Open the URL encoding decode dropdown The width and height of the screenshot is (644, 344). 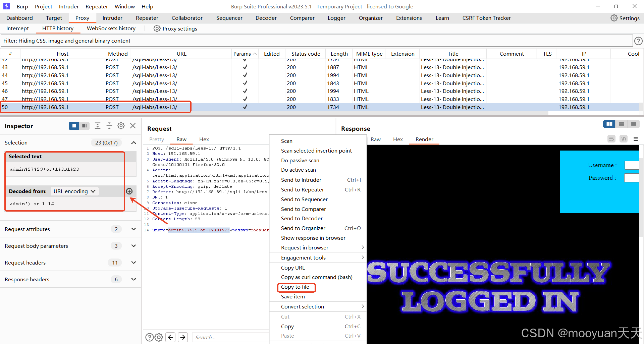point(74,191)
